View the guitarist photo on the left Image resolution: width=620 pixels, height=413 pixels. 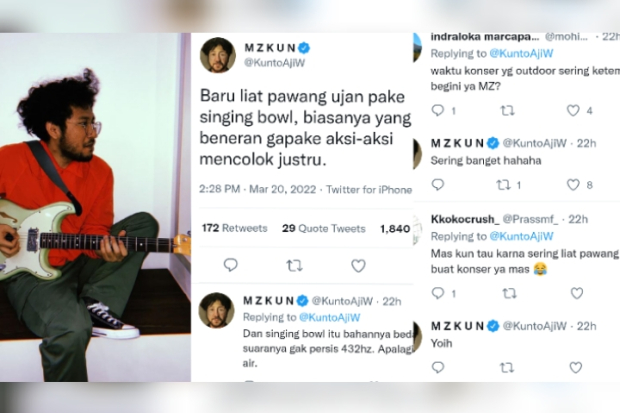tap(95, 207)
